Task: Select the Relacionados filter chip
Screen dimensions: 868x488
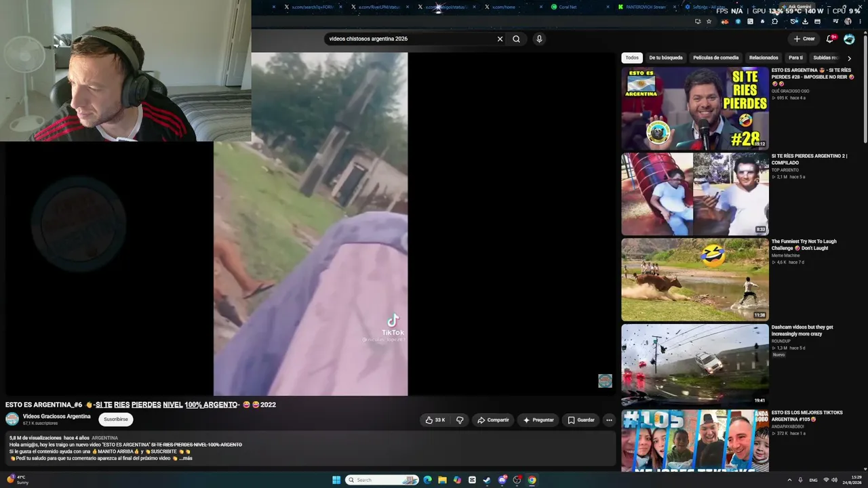Action: click(x=764, y=58)
